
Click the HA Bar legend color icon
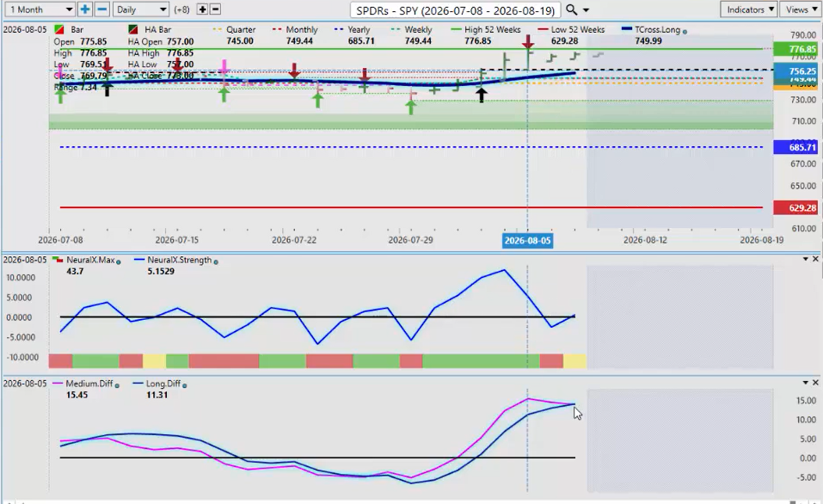click(133, 29)
